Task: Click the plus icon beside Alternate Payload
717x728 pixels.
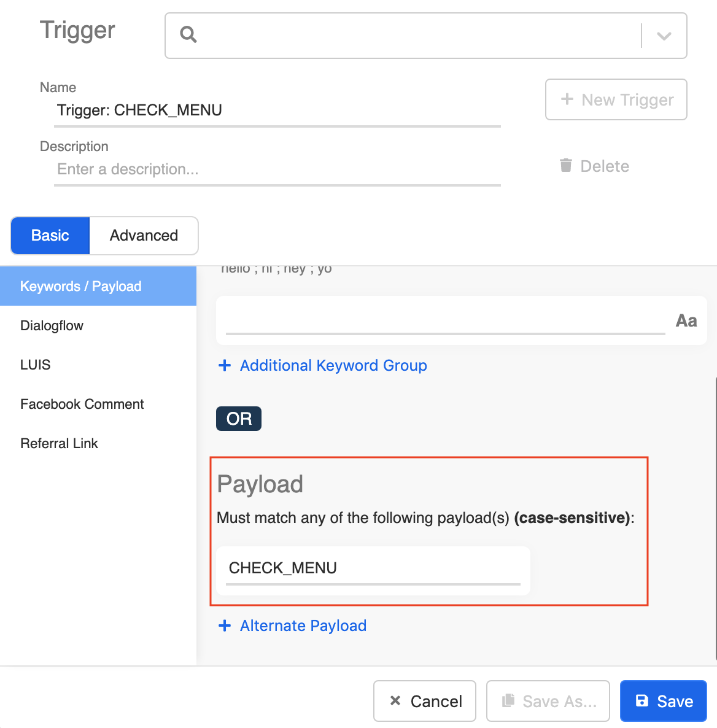Action: coord(225,625)
